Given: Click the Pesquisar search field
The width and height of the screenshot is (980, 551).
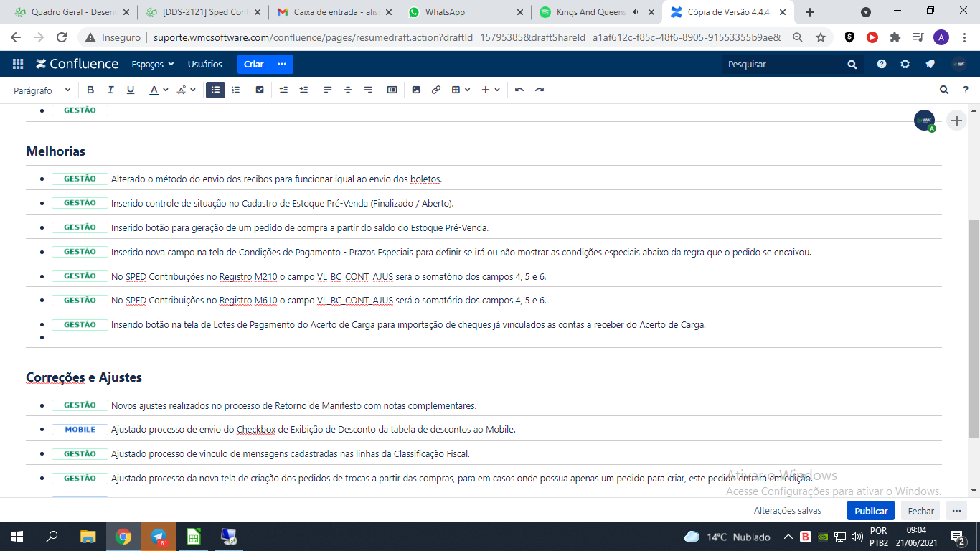Looking at the screenshot, I should click(x=782, y=64).
